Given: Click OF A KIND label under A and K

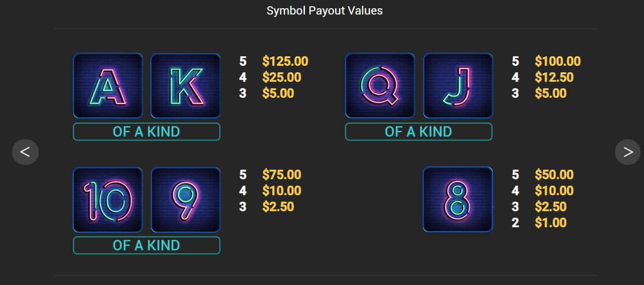Looking at the screenshot, I should pyautogui.click(x=146, y=132).
